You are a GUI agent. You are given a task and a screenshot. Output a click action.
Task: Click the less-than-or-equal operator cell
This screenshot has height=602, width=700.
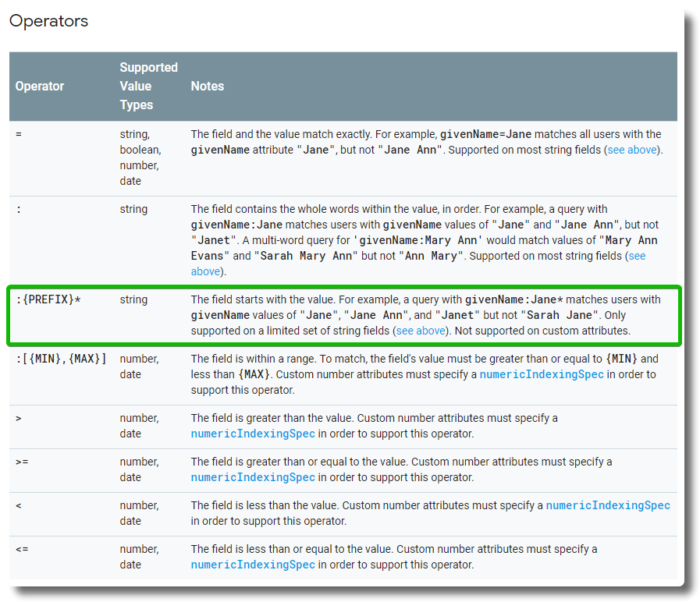(22, 548)
